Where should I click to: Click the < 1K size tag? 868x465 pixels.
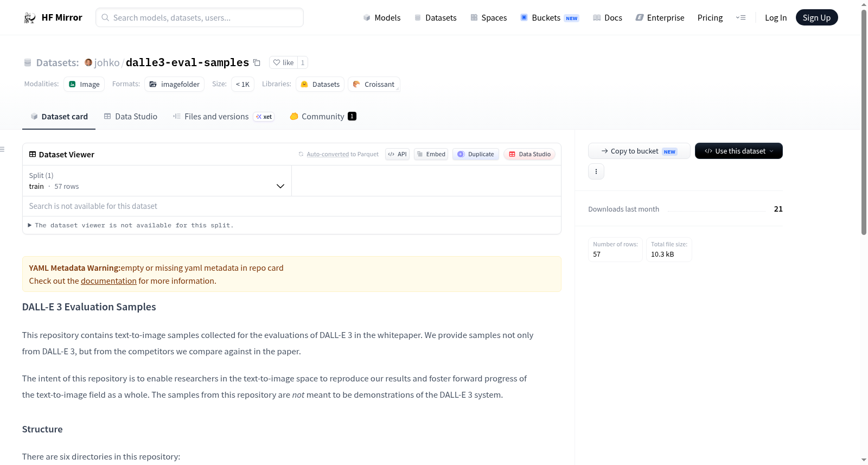click(242, 84)
